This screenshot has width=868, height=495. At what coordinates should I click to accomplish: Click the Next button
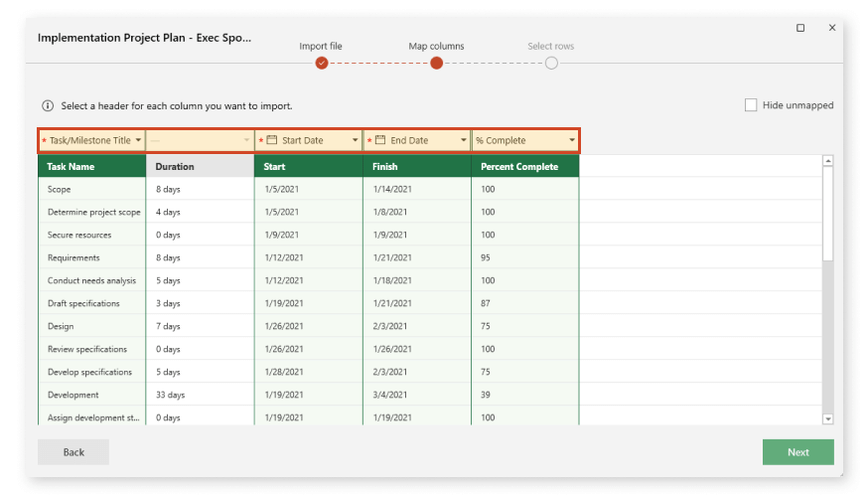(798, 452)
